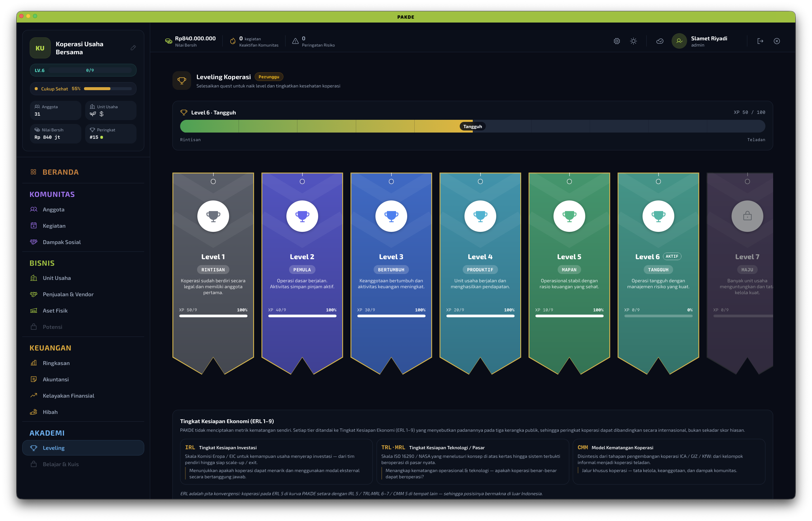This screenshot has width=812, height=521.
Task: Click Rp840.000.000 Nilai Bersih value in header
Action: coord(195,38)
